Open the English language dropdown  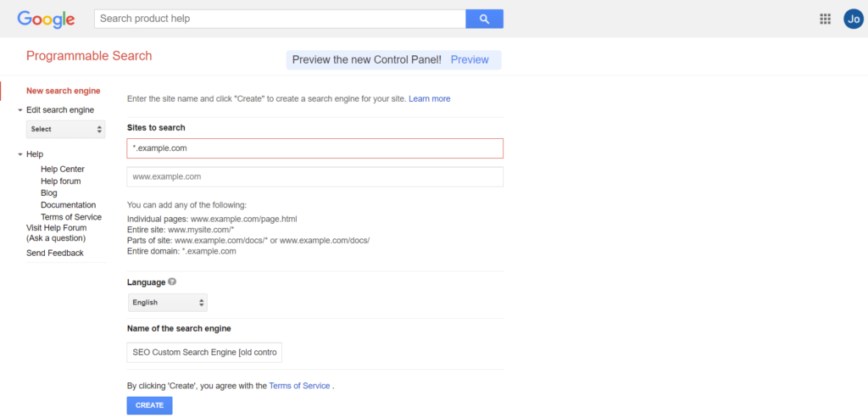point(167,303)
